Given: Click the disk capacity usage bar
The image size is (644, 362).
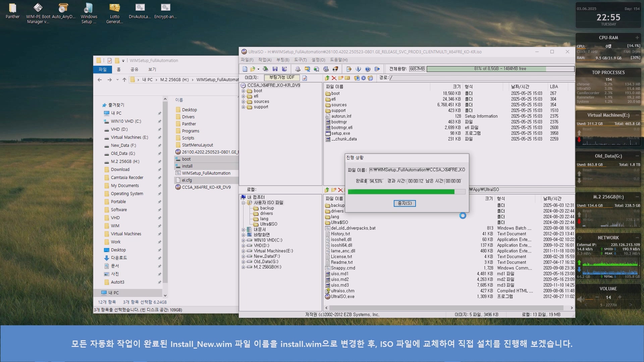Looking at the screenshot, I should [500, 69].
